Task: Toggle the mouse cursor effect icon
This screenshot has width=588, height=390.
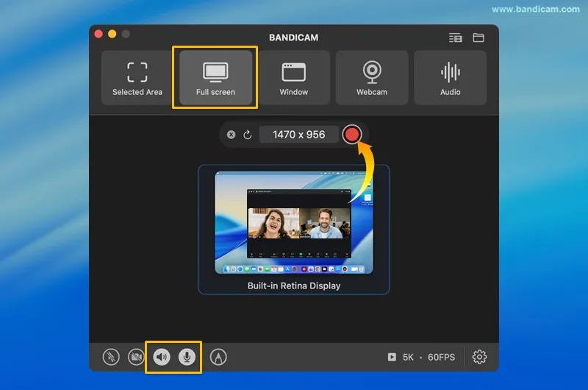Action: pos(111,357)
